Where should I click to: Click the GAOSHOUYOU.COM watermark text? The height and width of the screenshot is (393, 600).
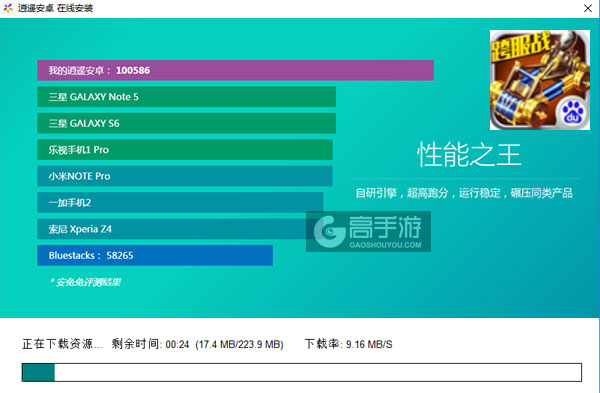pyautogui.click(x=385, y=245)
